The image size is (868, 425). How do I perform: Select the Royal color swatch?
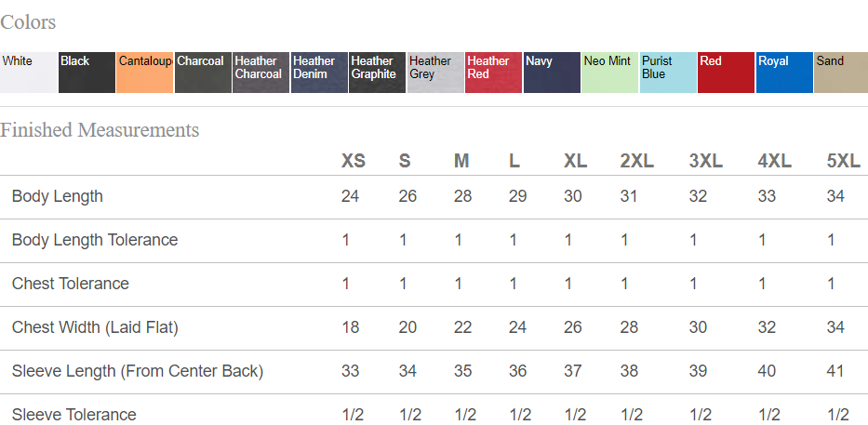point(784,73)
